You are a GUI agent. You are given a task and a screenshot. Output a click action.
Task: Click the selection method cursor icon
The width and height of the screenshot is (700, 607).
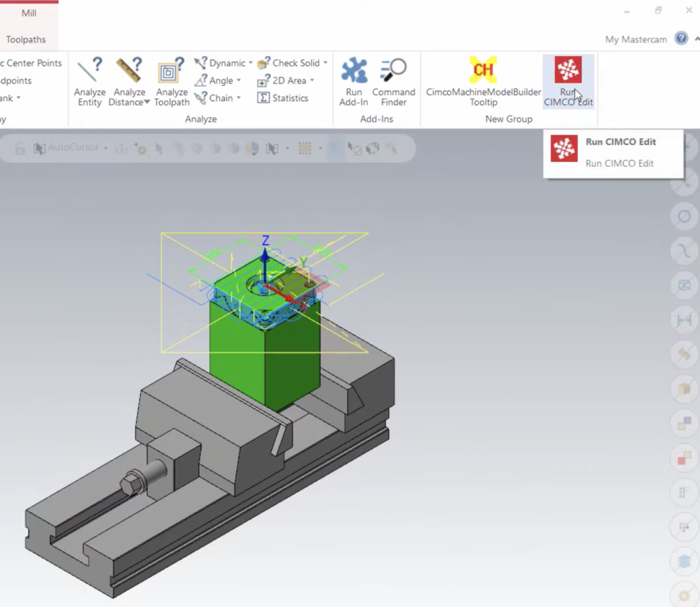272,148
